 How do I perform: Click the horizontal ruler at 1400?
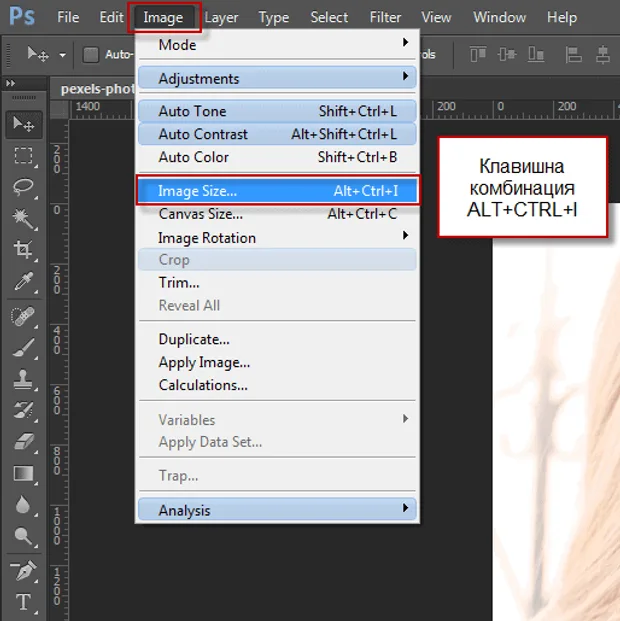(88, 107)
